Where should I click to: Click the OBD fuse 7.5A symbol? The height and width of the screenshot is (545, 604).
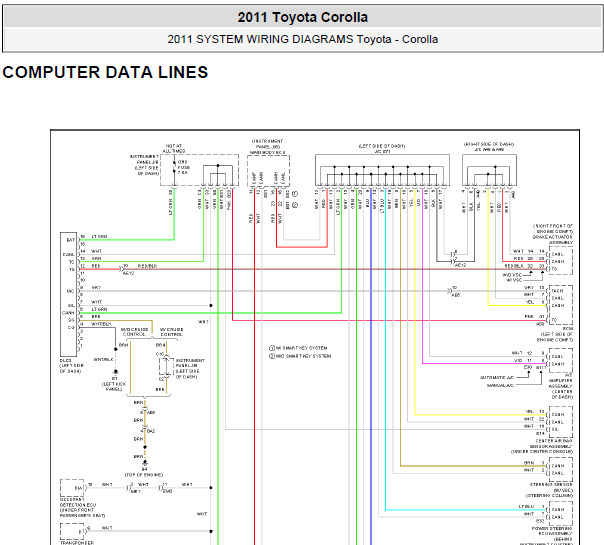coord(174,168)
